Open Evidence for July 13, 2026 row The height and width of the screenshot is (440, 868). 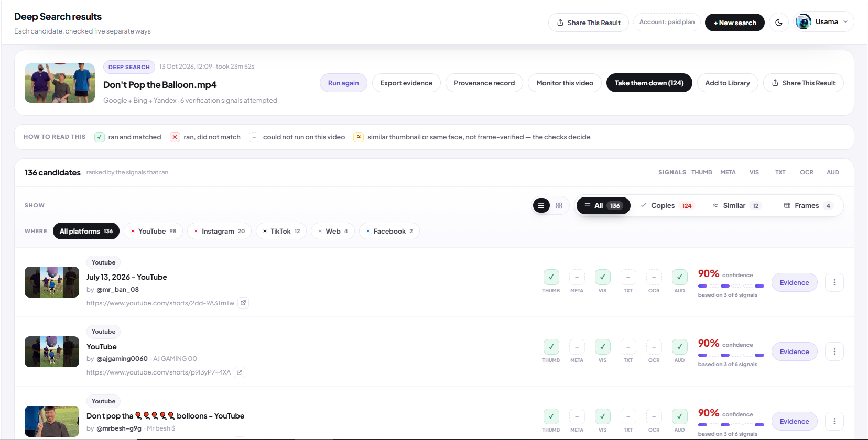(794, 283)
